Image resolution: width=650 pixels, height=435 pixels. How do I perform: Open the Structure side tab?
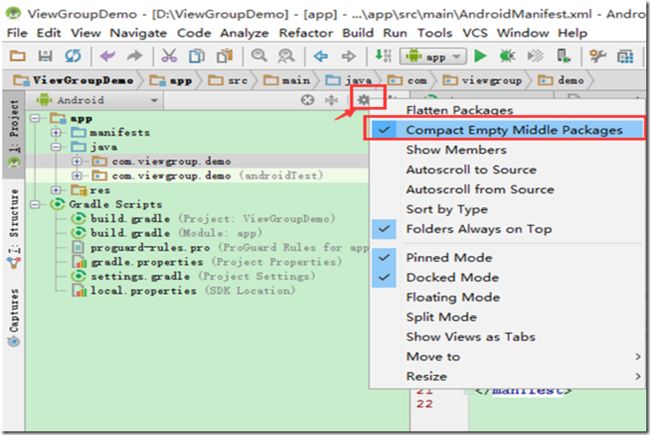coord(14,228)
